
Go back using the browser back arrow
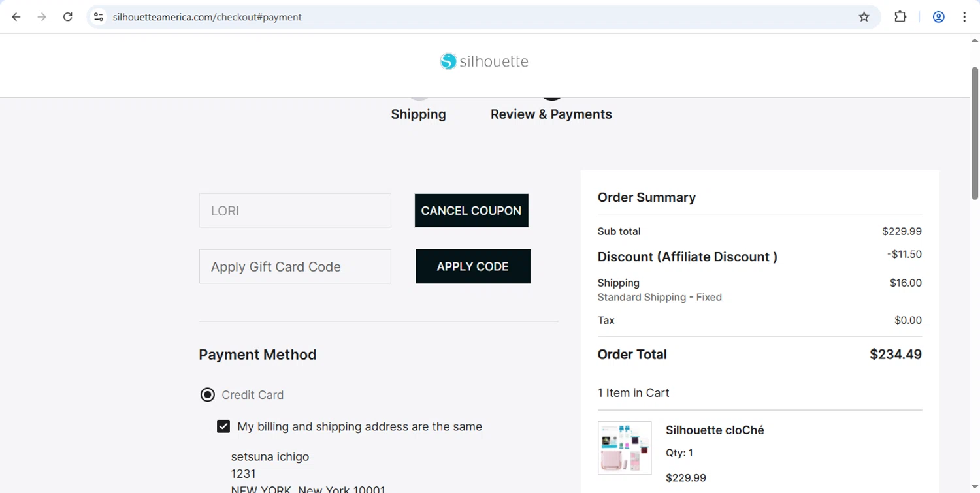coord(16,17)
